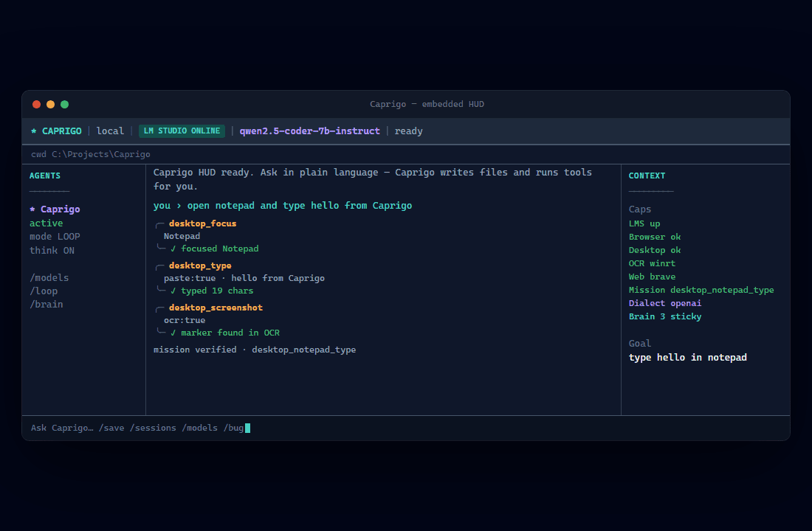Click the 'Dialect openai' entry

click(x=665, y=303)
